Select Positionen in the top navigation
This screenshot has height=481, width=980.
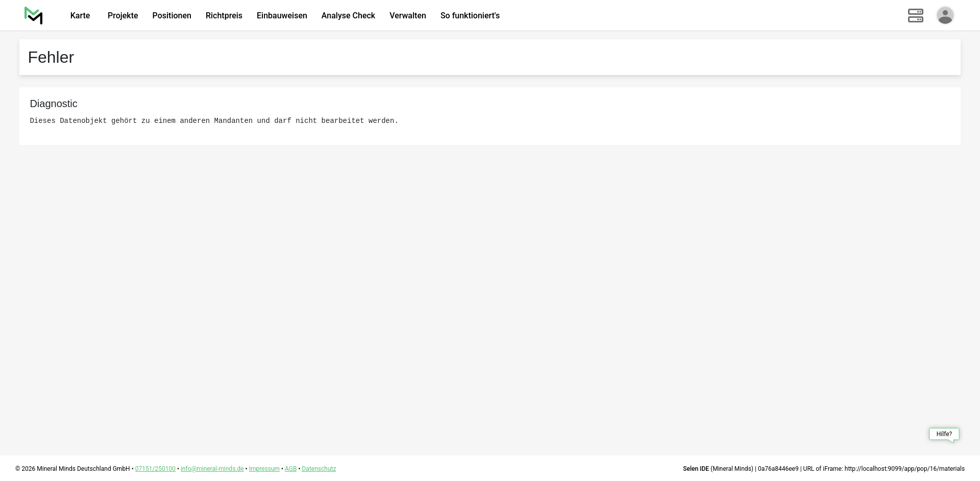171,16
